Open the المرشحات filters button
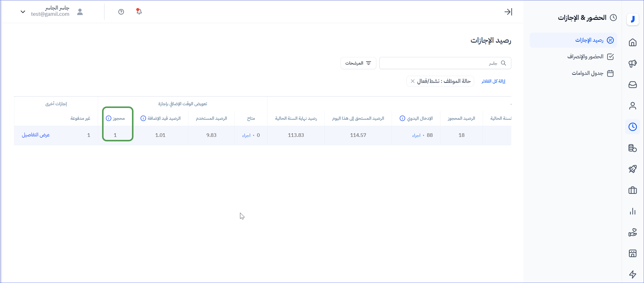 (x=358, y=63)
